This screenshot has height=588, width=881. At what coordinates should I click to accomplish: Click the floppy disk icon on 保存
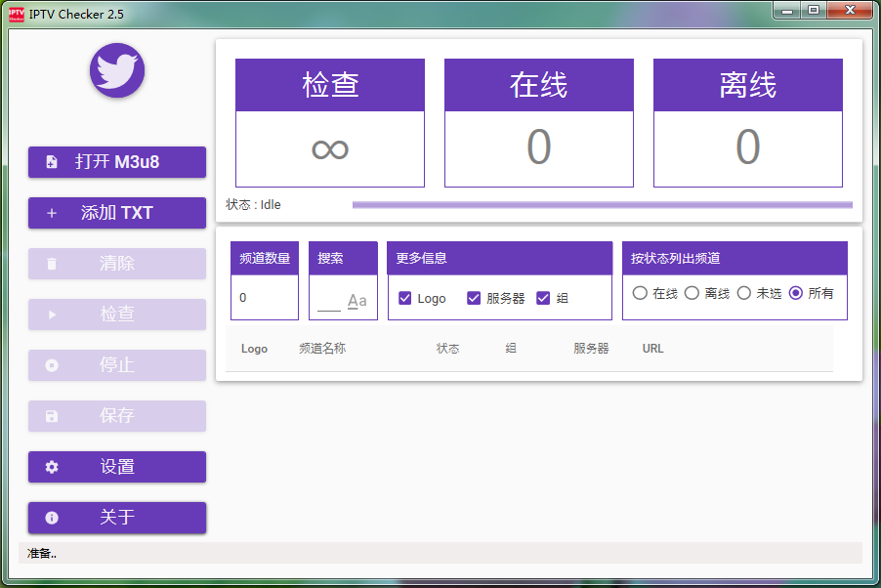point(52,416)
